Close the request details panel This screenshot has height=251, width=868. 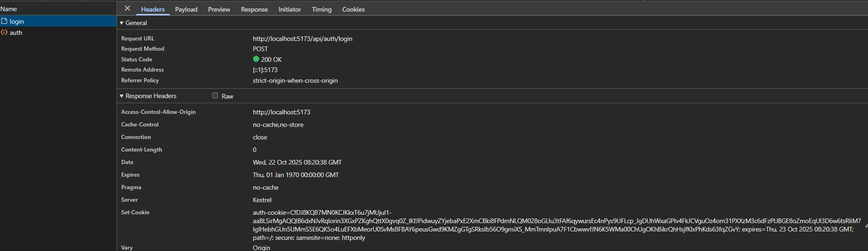[x=127, y=8]
